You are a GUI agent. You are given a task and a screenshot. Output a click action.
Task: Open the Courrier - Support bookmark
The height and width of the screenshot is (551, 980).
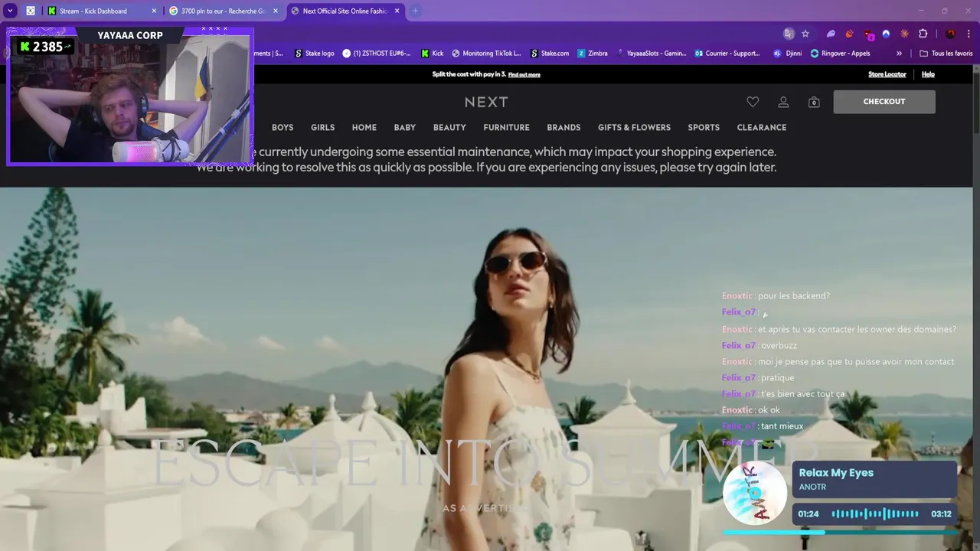[x=728, y=54]
